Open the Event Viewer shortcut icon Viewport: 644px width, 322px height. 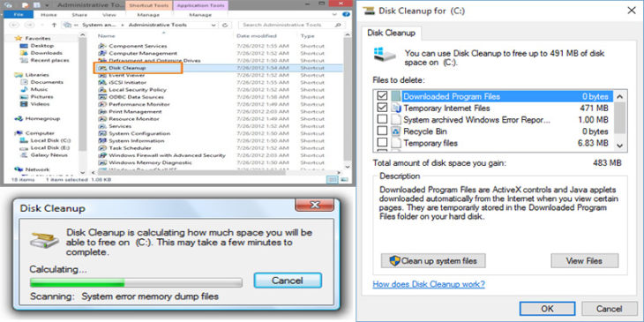pos(102,75)
